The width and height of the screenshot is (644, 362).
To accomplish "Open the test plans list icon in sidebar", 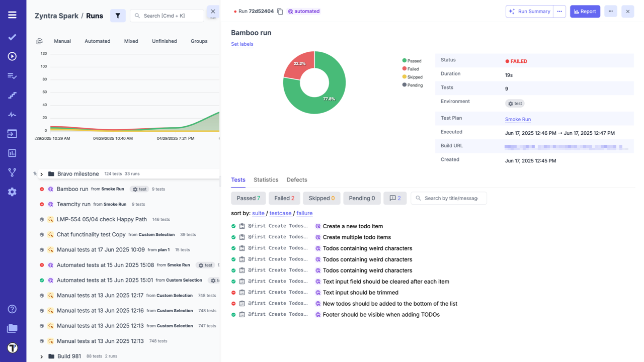I will 13,75.
